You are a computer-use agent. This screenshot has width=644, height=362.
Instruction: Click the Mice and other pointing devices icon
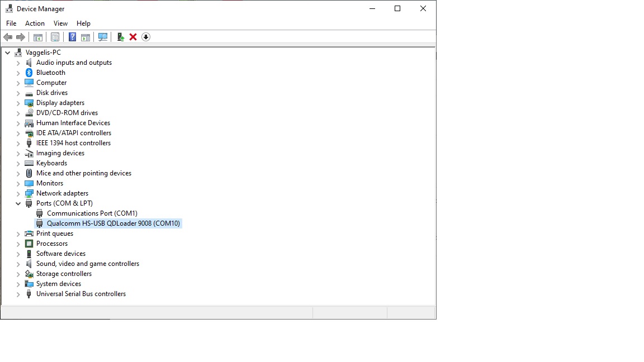(x=29, y=173)
